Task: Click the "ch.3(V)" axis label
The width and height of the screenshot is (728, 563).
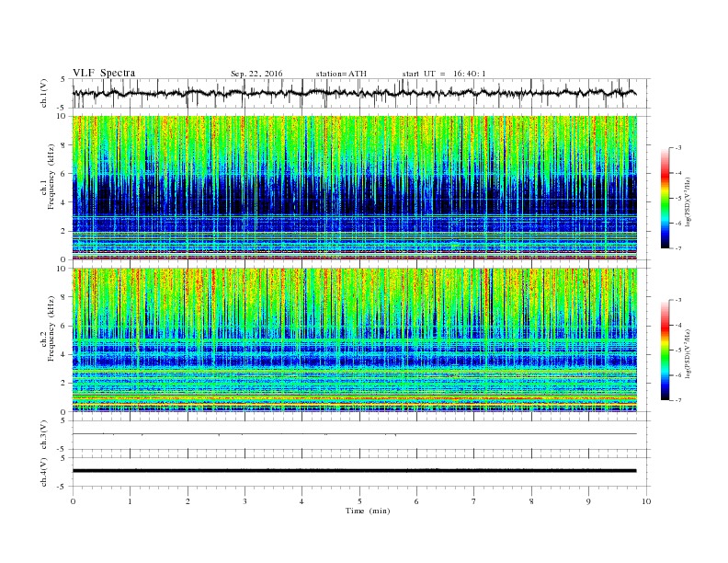Action: pyautogui.click(x=44, y=434)
